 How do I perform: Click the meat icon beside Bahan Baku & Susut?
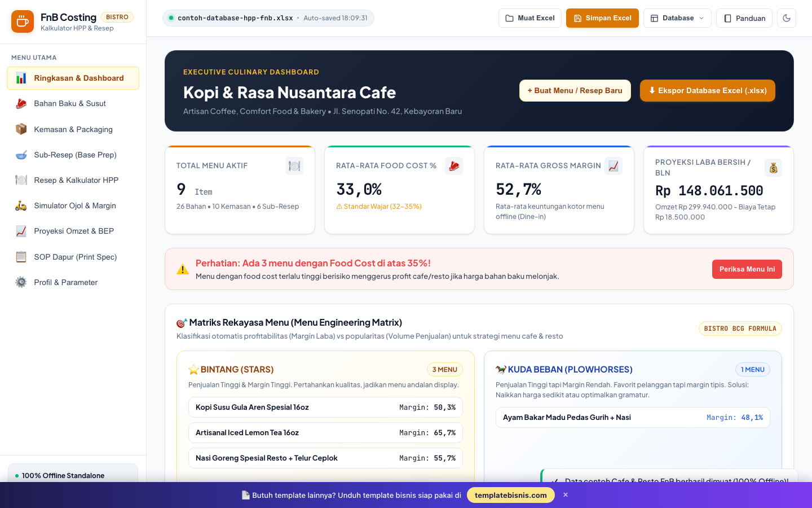21,104
